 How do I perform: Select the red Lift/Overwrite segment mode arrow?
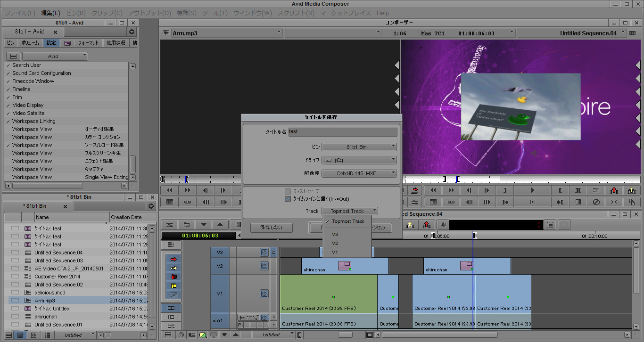(173, 259)
